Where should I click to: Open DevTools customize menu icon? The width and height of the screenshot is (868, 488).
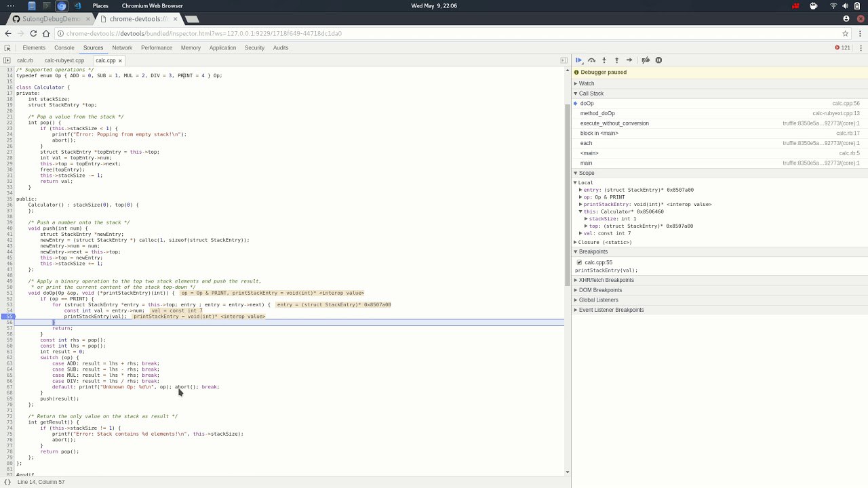[860, 48]
